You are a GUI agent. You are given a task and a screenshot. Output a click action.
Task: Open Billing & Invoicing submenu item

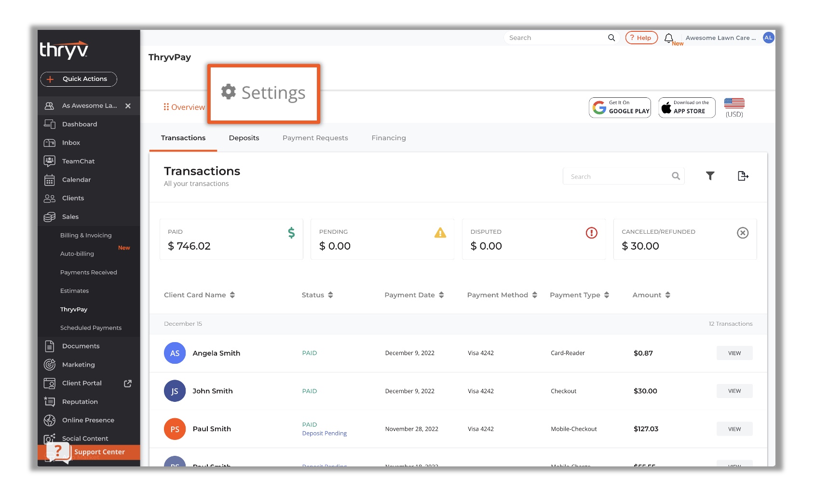86,235
